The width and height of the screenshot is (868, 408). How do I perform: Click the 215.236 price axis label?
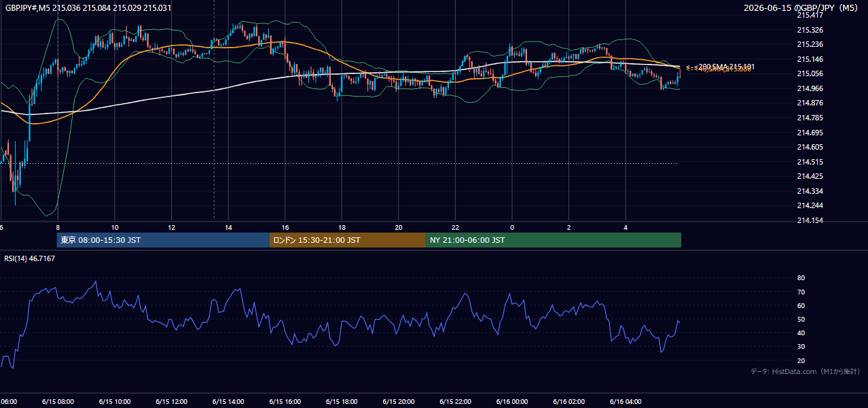(x=810, y=44)
